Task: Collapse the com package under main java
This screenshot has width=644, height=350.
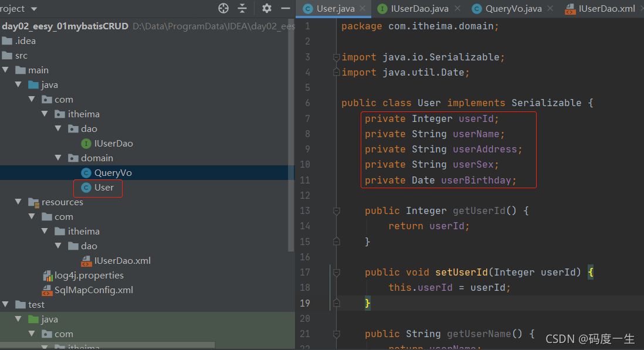Action: [32, 99]
